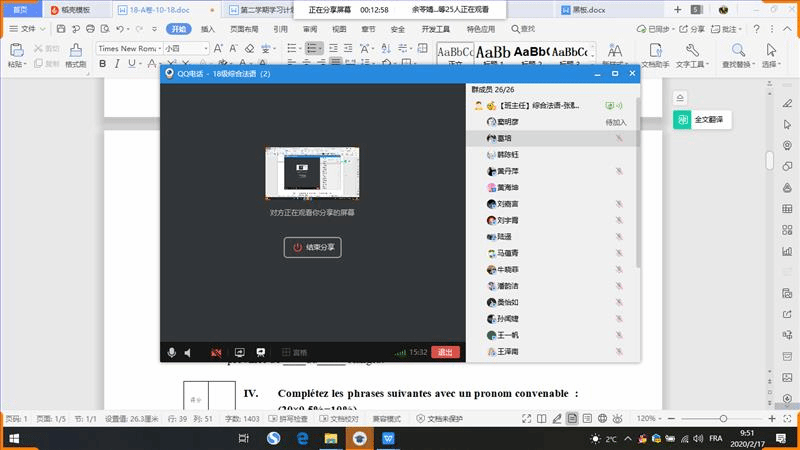
Task: Open the zoom percentage 120% dropdown
Action: [646, 418]
